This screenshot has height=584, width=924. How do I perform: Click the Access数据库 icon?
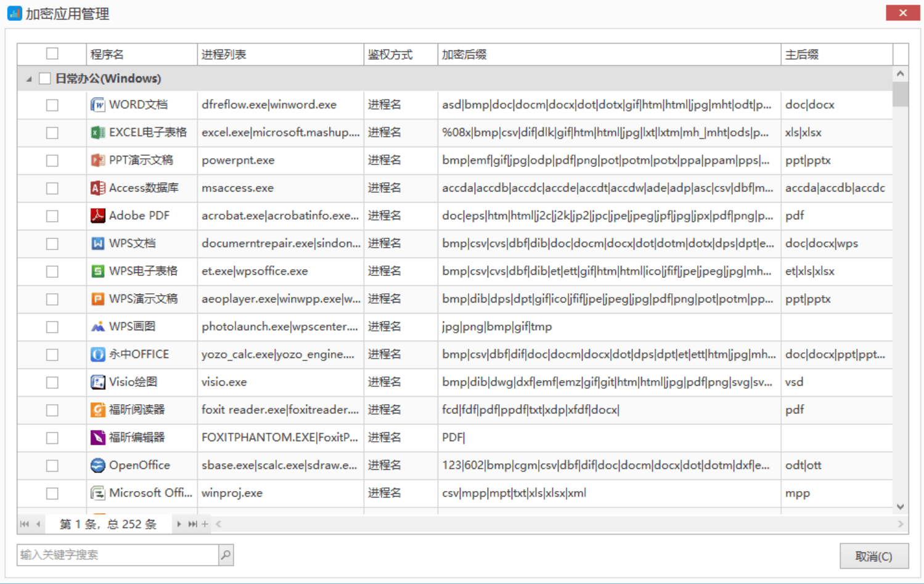click(x=97, y=188)
